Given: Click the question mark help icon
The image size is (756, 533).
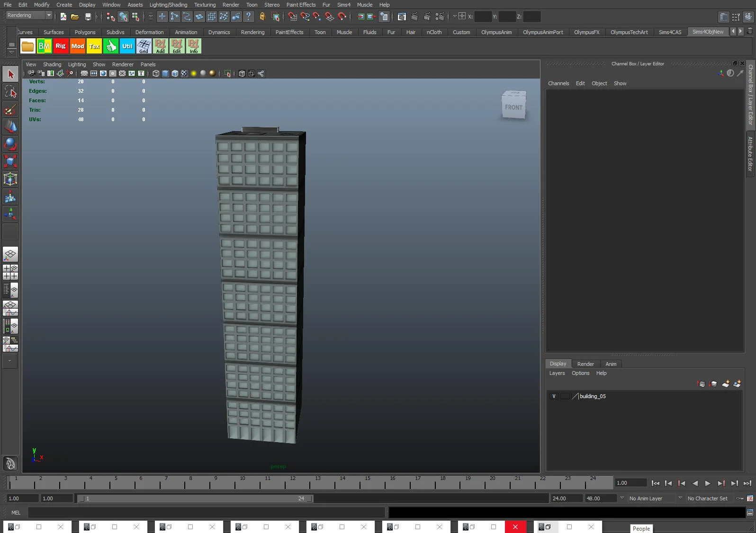Looking at the screenshot, I should click(248, 17).
